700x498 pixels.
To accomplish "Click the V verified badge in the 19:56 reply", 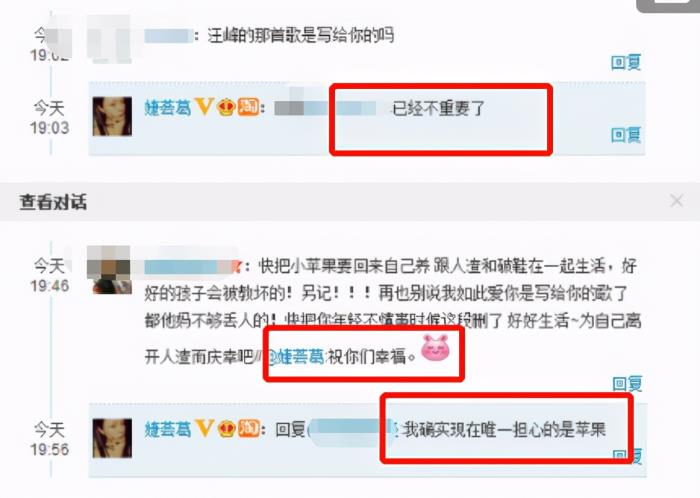I will pos(204,429).
